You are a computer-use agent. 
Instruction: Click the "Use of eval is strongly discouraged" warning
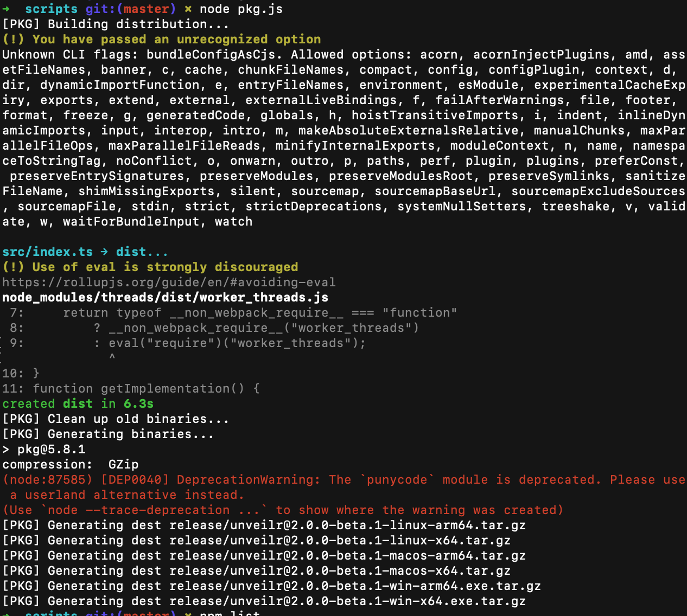tap(150, 267)
